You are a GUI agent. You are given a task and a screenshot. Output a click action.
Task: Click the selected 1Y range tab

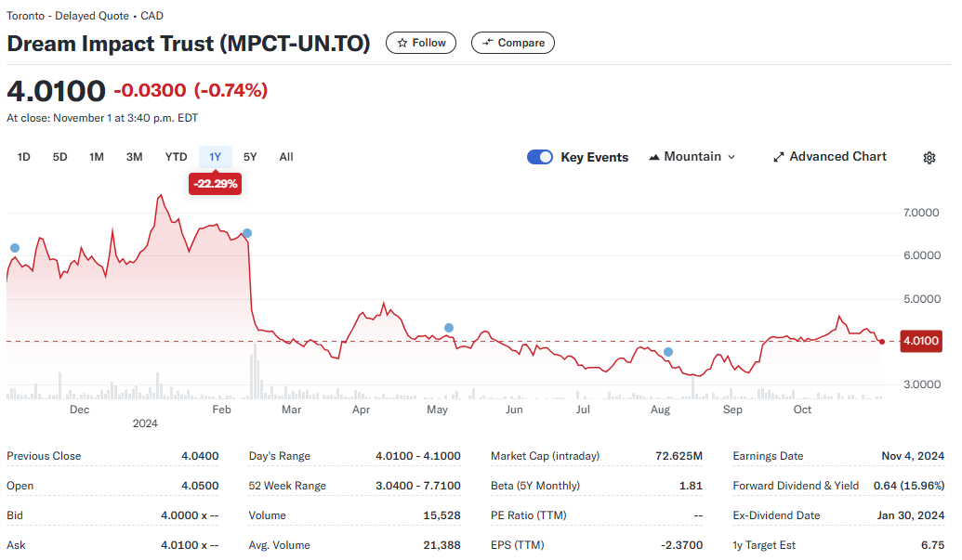(x=215, y=157)
